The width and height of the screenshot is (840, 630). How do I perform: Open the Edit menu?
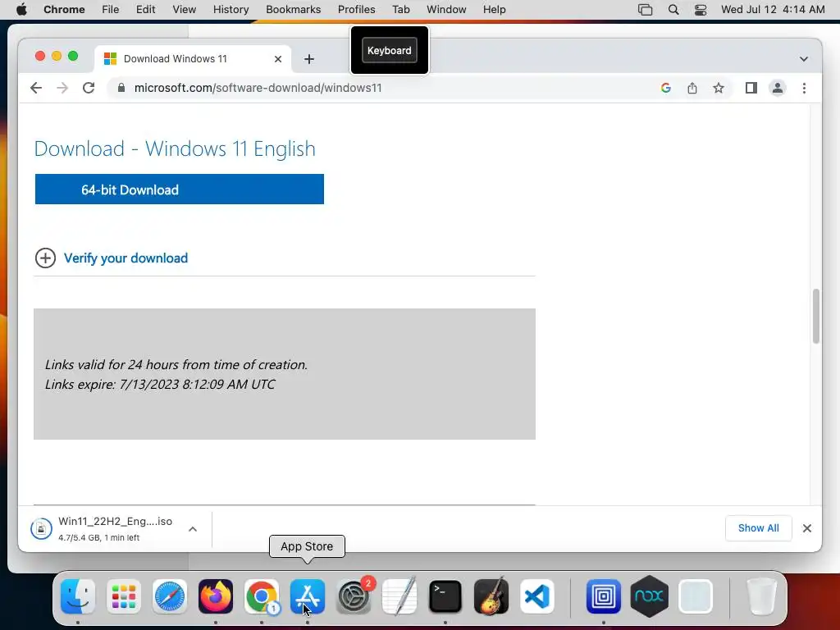click(x=145, y=10)
